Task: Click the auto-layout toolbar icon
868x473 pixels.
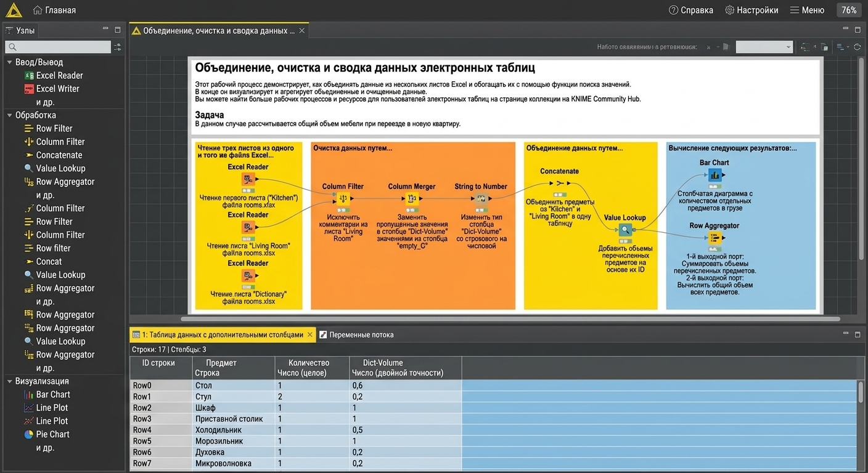Action: click(804, 47)
